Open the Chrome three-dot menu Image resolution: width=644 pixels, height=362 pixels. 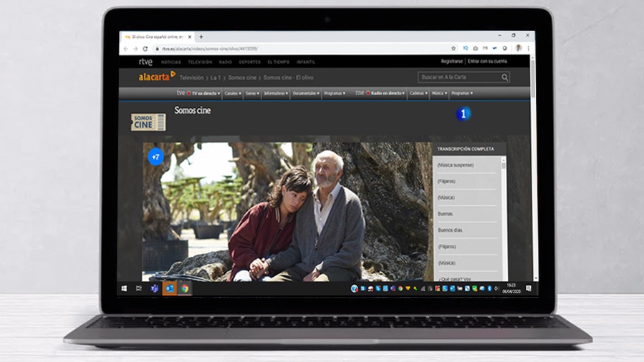click(528, 49)
